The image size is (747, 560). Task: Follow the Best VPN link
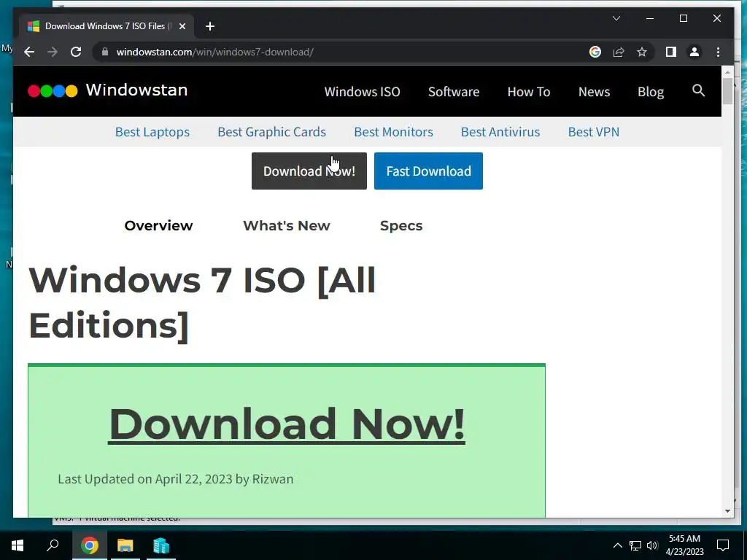594,132
